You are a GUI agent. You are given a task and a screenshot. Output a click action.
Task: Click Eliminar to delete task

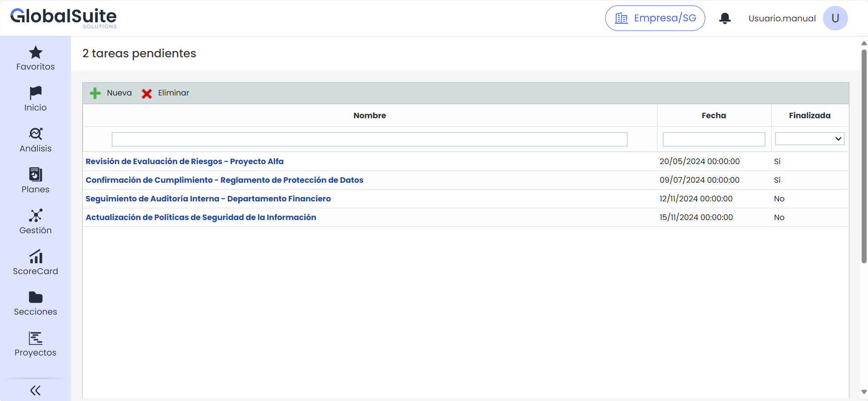click(x=166, y=93)
